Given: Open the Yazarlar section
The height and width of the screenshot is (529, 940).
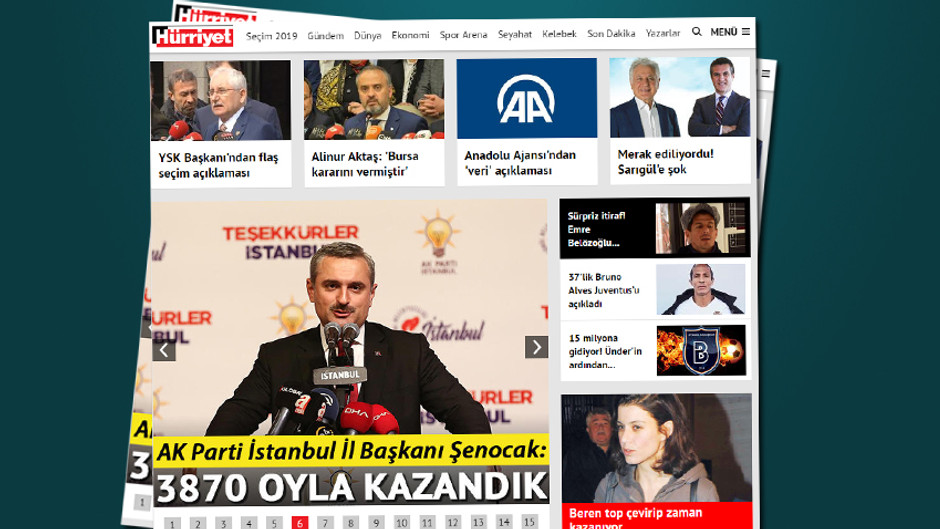Looking at the screenshot, I should click(662, 34).
